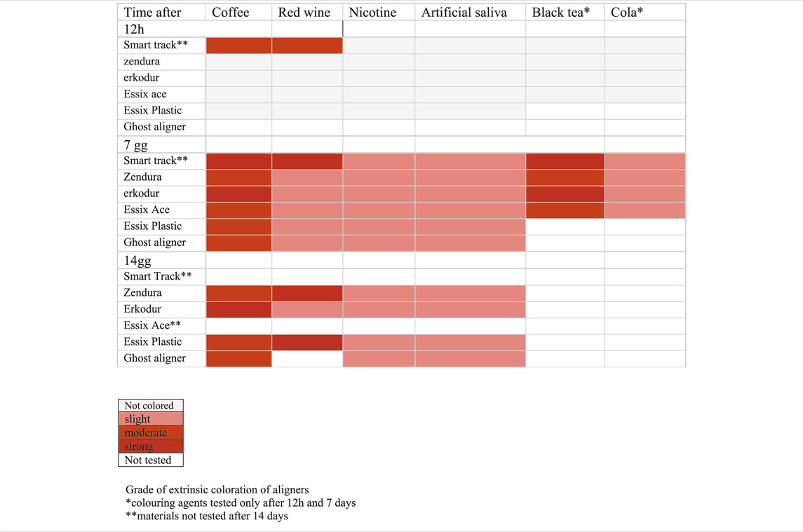803x532 pixels.
Task: Select the "strong" legend swatch
Action: 151,446
